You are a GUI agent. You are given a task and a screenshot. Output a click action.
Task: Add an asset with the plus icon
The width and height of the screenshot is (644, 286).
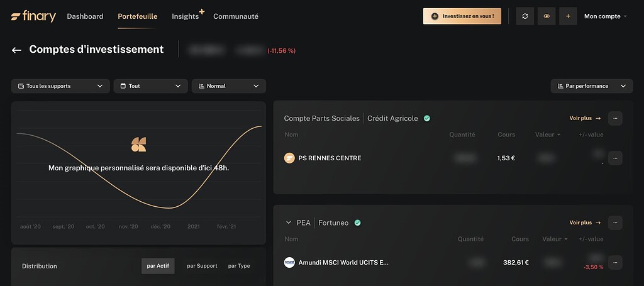(568, 16)
